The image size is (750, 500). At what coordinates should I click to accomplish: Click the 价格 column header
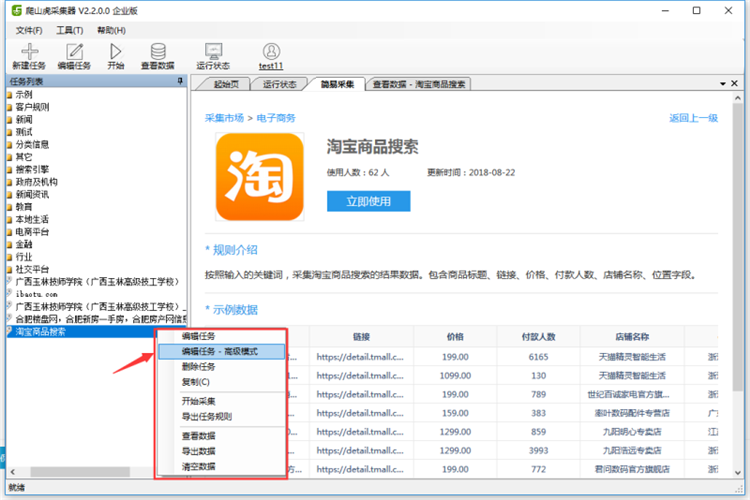(x=455, y=337)
